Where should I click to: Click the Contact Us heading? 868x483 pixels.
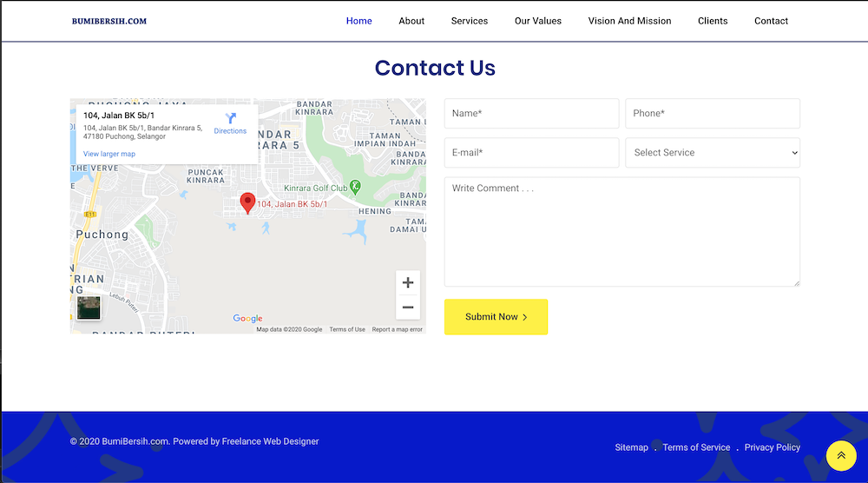pyautogui.click(x=435, y=68)
